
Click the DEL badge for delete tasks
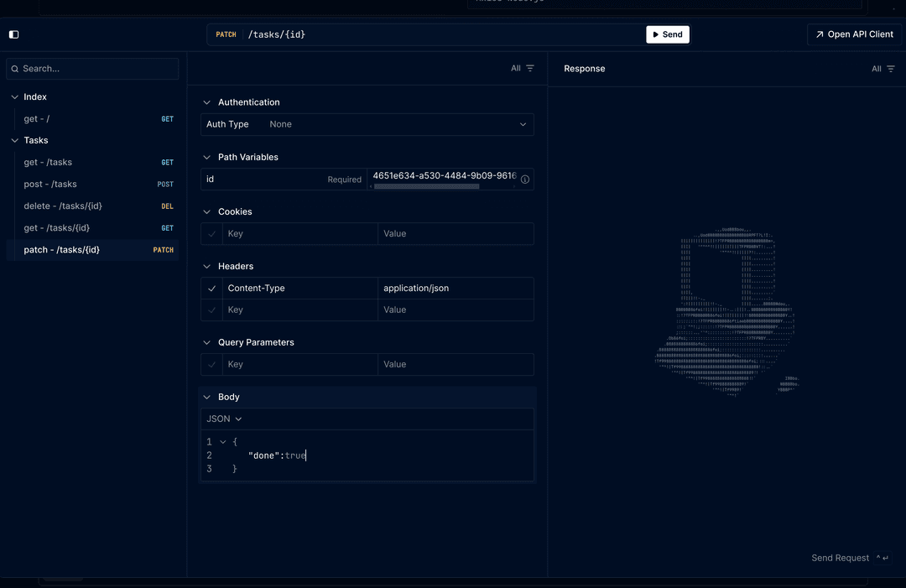coord(167,206)
